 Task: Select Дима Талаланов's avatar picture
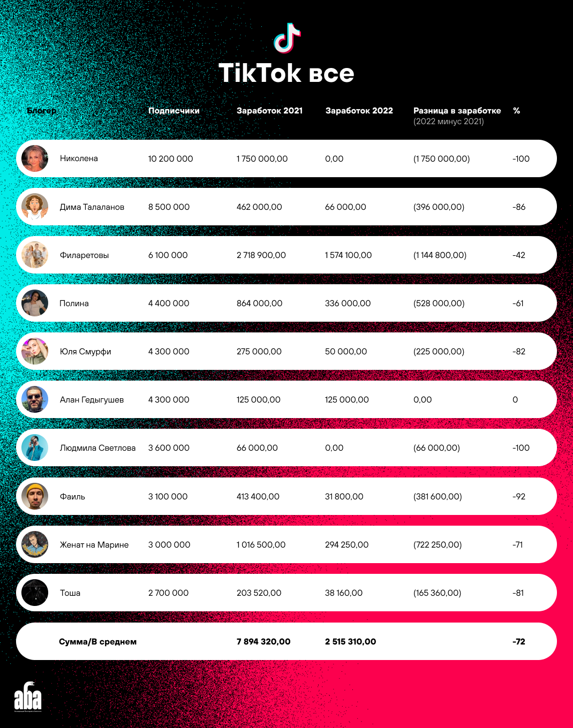pos(35,207)
